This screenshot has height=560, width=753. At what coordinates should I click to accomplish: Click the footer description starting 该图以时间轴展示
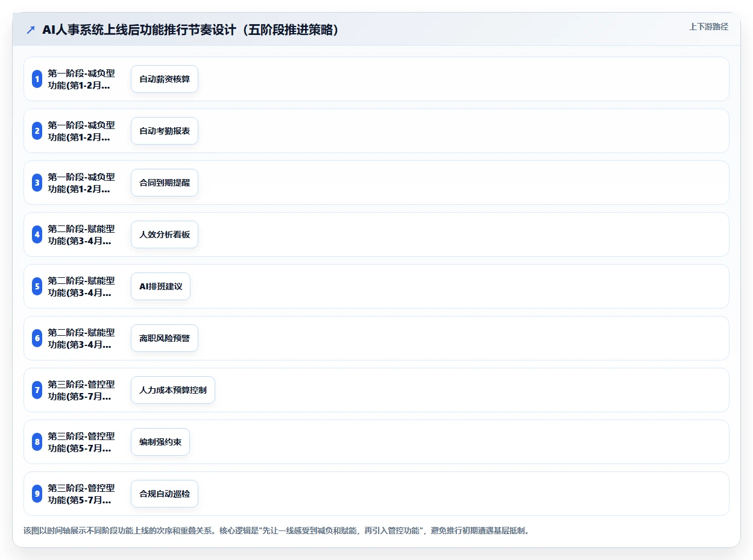276,531
